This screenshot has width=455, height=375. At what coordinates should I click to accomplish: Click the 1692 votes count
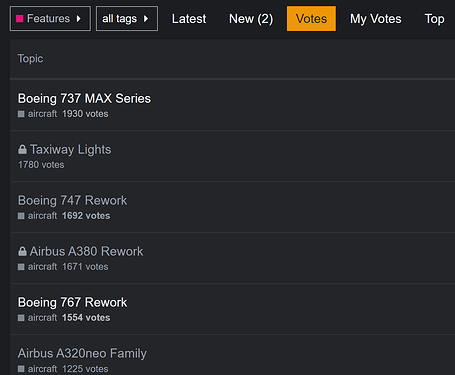86,216
